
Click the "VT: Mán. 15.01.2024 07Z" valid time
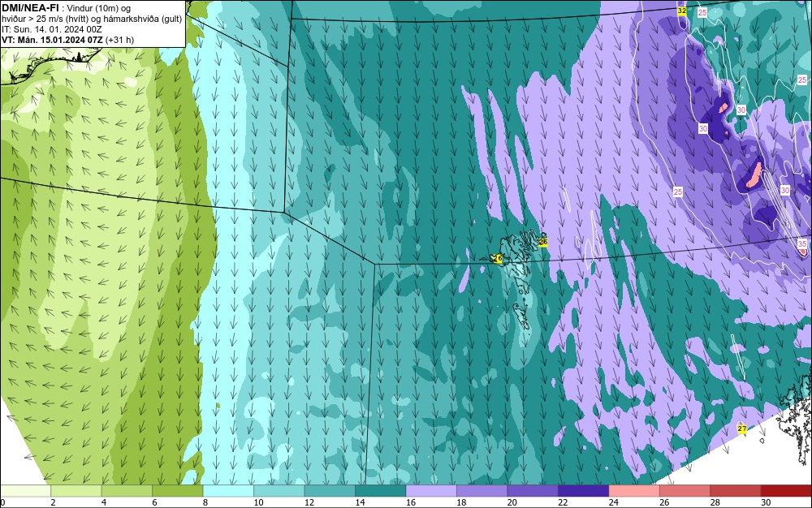(x=52, y=40)
